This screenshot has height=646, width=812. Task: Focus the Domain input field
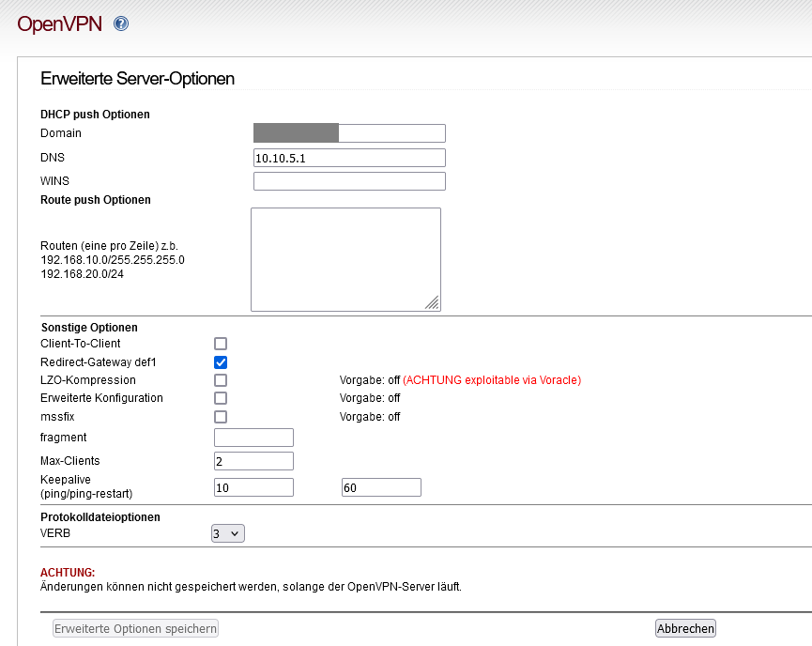(349, 133)
